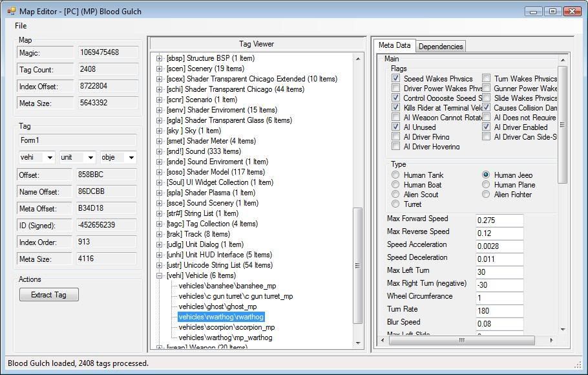Screen dimensions: 588x375
Task: Click the status bar resize grip
Action: click(578, 364)
